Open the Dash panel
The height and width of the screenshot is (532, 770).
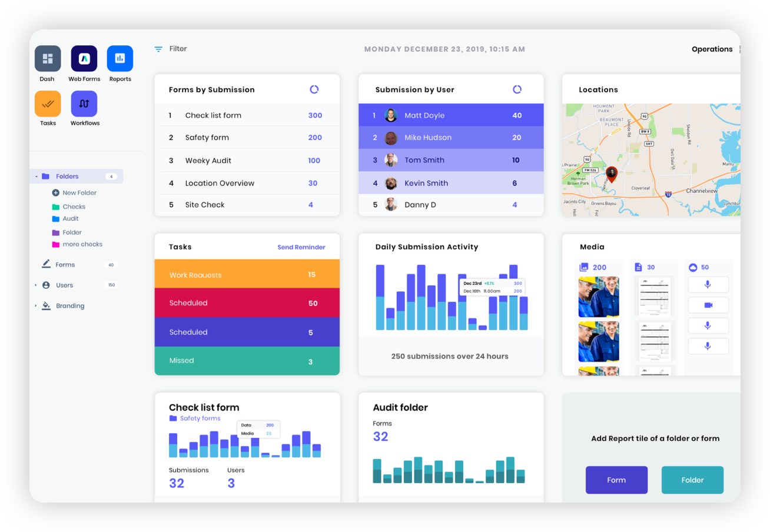48,59
